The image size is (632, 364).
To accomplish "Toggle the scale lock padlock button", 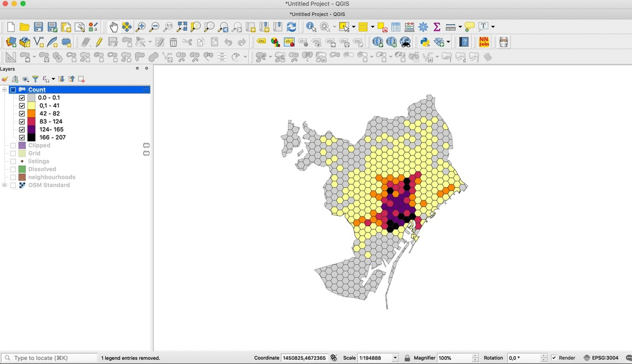I will [407, 358].
